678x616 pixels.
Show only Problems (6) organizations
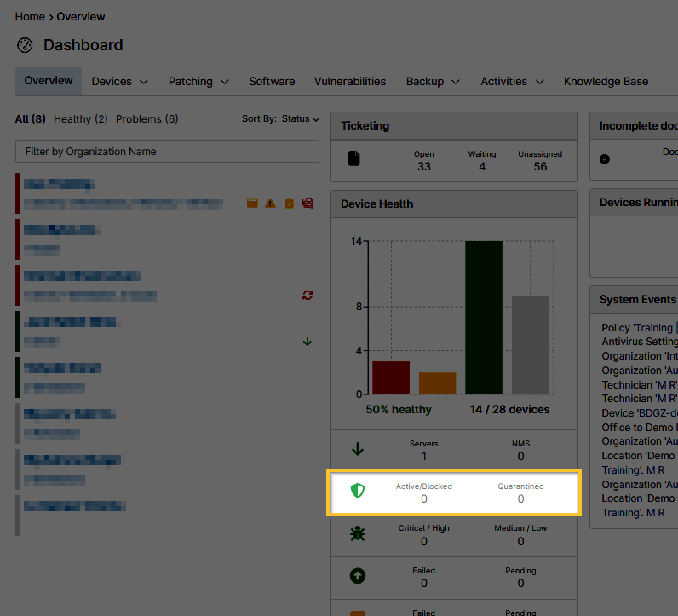click(147, 119)
